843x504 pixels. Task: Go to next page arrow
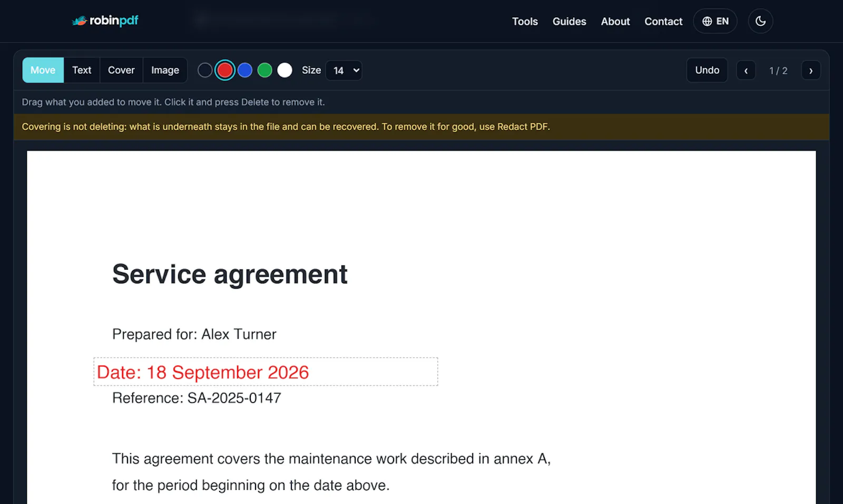coord(811,71)
